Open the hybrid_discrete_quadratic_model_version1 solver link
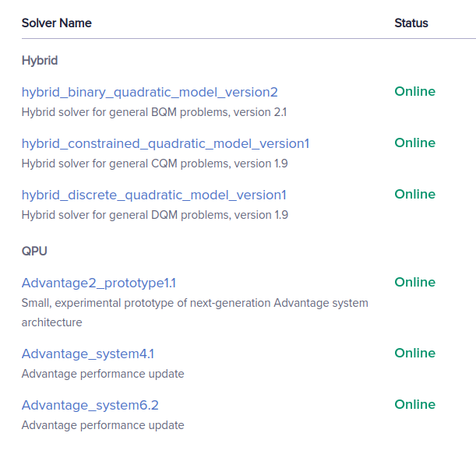This screenshot has height=454, width=476. tap(154, 195)
